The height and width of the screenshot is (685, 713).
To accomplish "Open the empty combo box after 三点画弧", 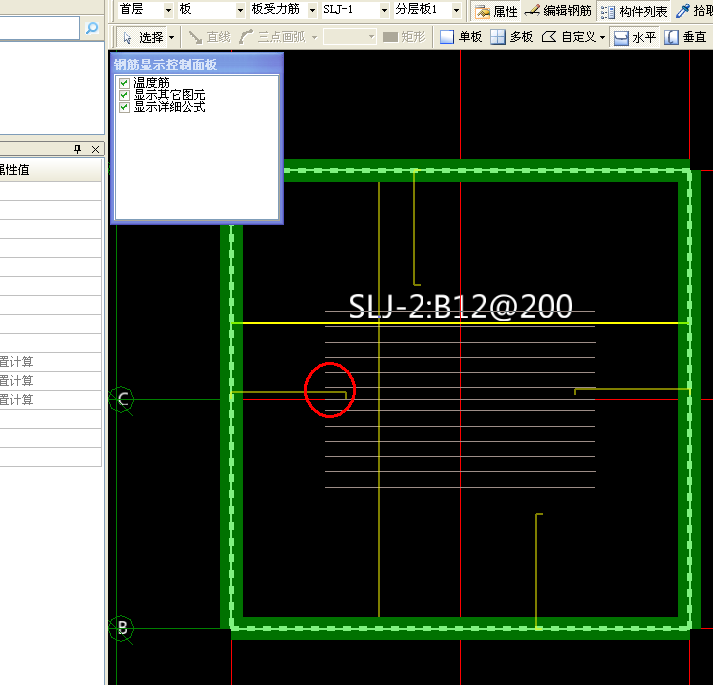I will point(349,37).
